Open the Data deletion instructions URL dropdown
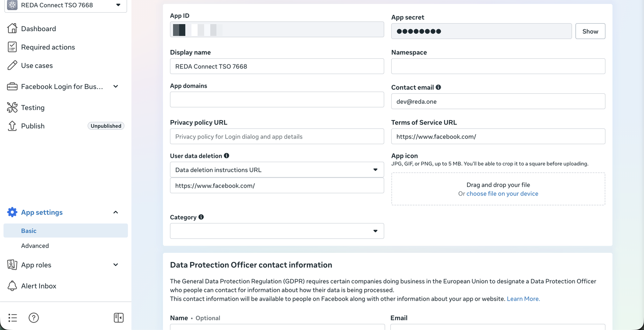644x330 pixels. [277, 170]
